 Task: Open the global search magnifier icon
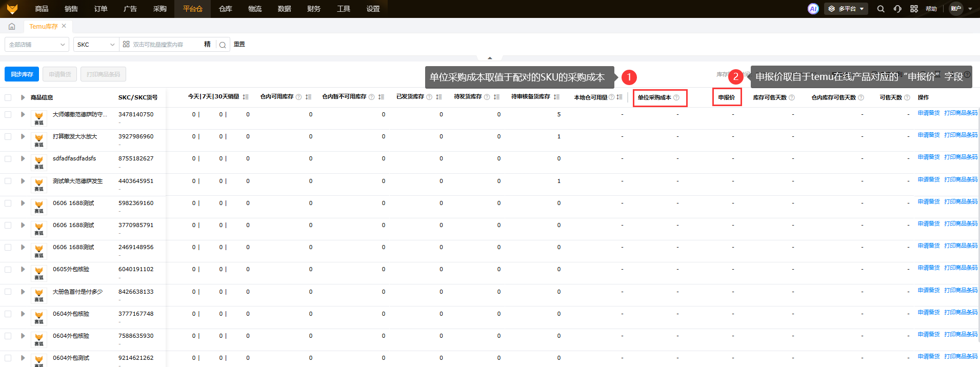pos(881,9)
